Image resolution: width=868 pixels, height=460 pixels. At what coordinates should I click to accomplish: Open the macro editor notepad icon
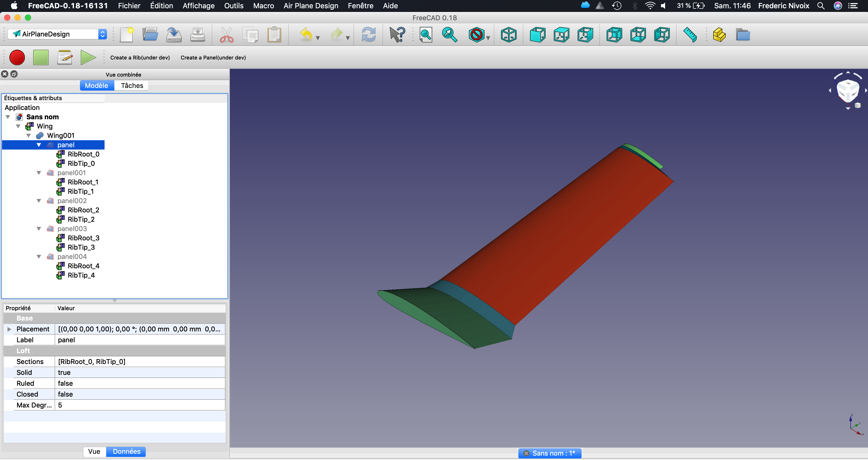tap(65, 57)
